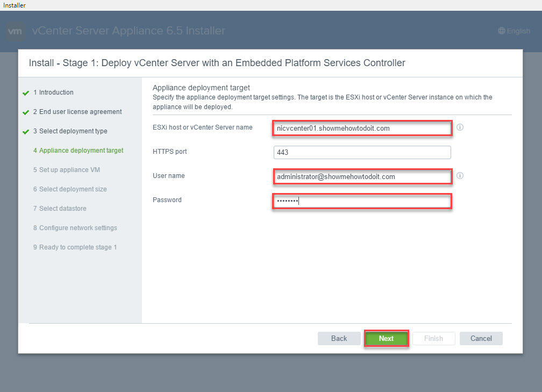Click step 6 Select deployment size

click(x=73, y=189)
